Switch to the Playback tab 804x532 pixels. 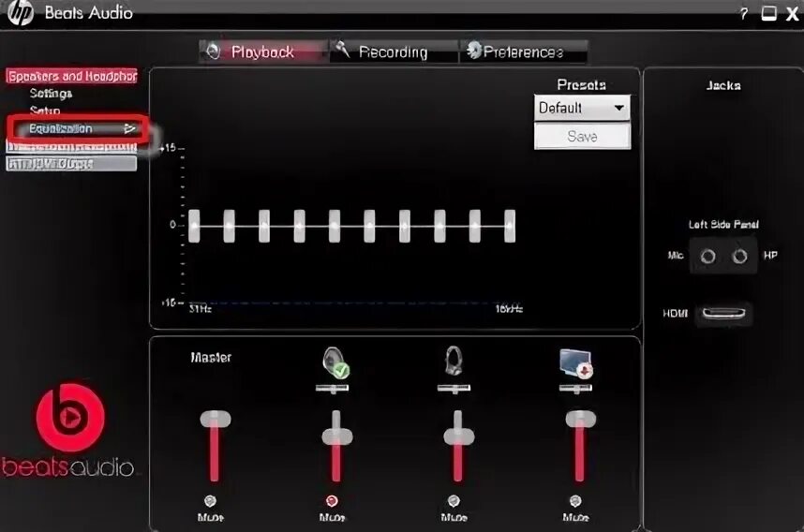click(x=263, y=52)
